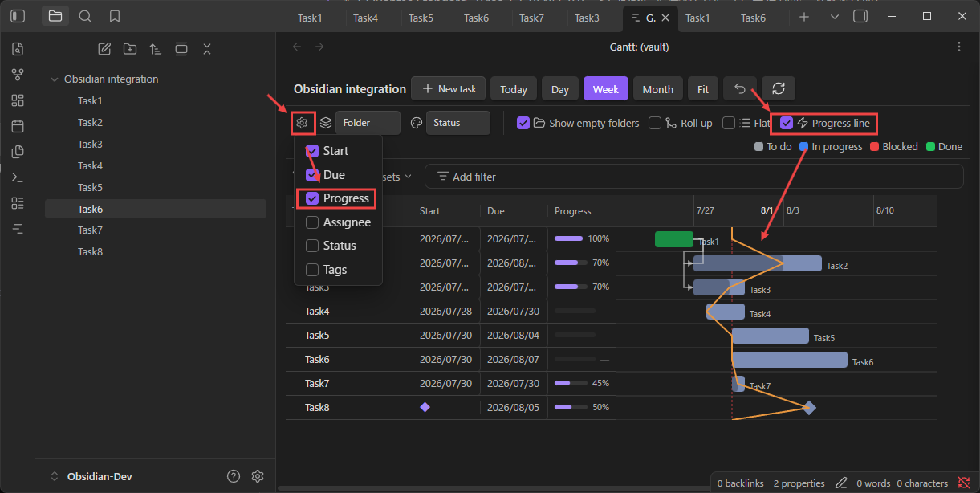Open the bookmarks pane icon
The width and height of the screenshot is (980, 493).
[115, 16]
